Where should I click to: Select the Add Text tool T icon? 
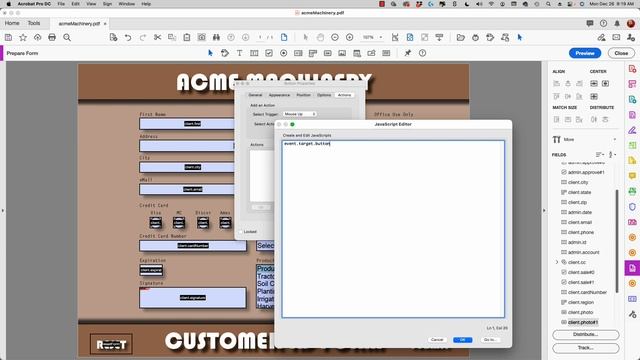pyautogui.click(x=240, y=53)
